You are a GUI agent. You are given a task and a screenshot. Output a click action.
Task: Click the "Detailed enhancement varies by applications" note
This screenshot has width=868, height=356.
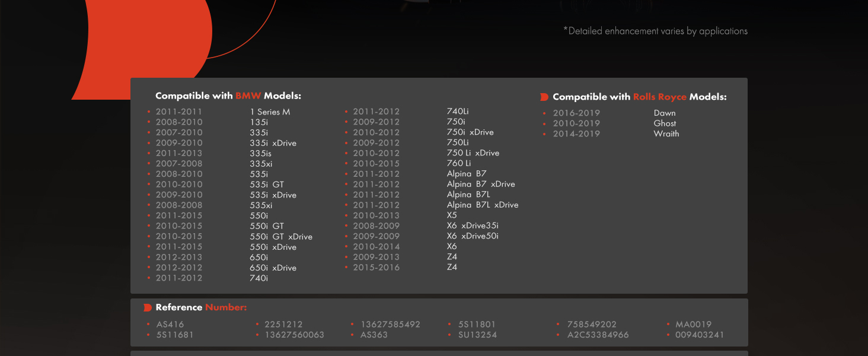pos(655,31)
